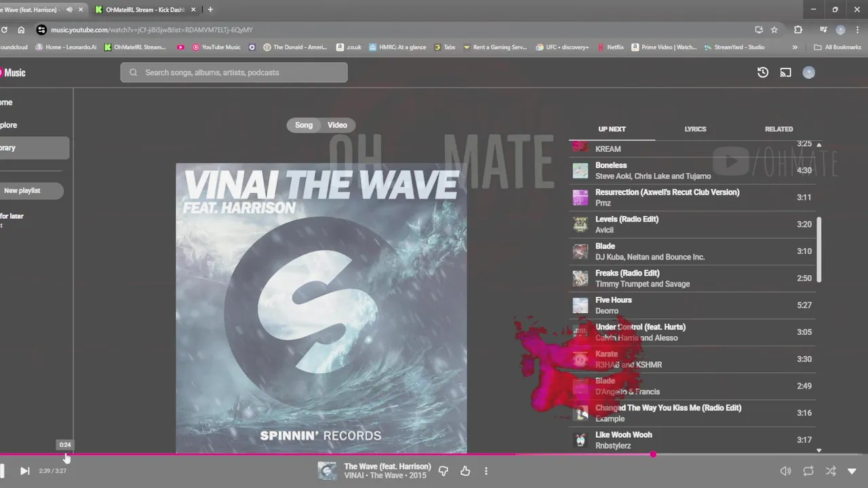
Task: Open Library in the sidebar
Action: 34,148
